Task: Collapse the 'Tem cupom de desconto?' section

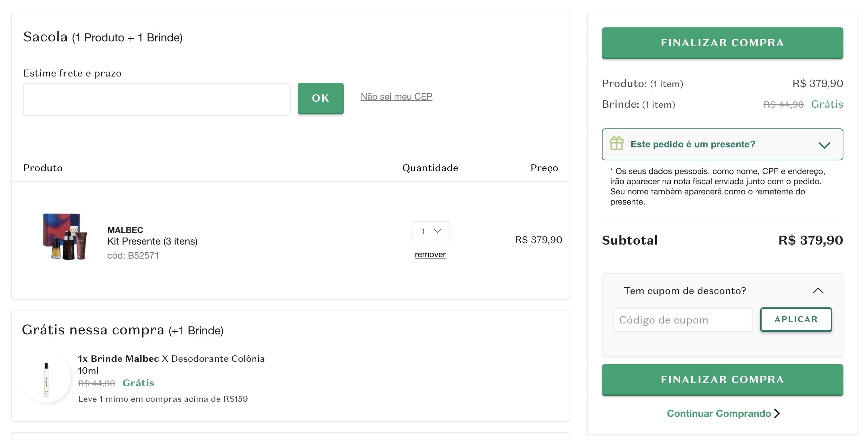Action: (818, 291)
